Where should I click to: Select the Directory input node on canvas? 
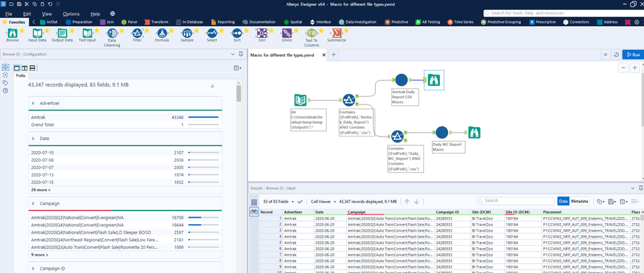301,100
